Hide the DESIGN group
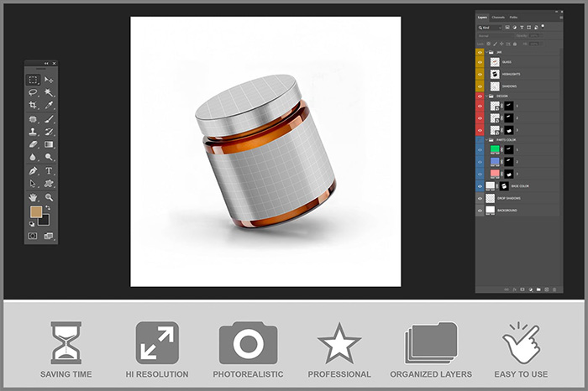Viewport: 588px width, 391px height. (480, 96)
